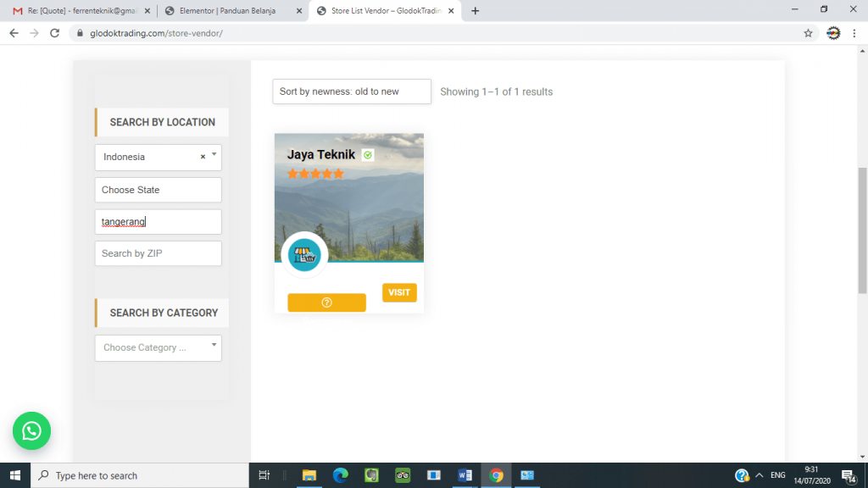Click the WhatsApp chat floating icon

pos(31,431)
